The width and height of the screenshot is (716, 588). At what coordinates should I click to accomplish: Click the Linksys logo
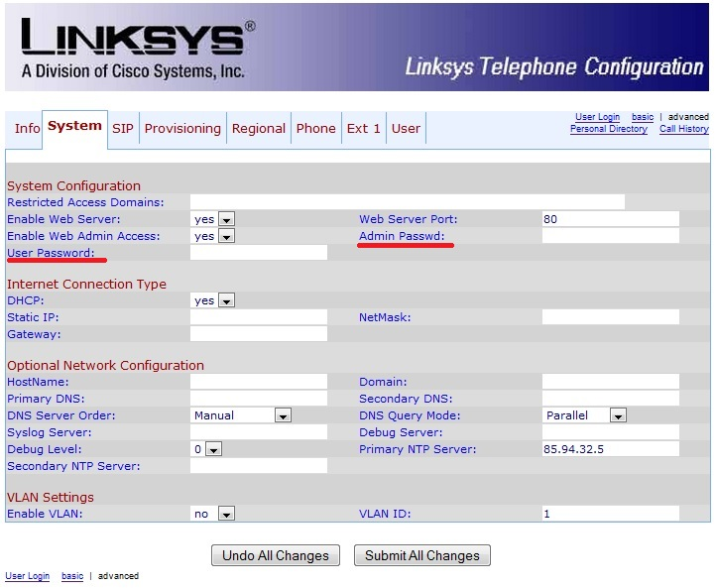[x=137, y=48]
